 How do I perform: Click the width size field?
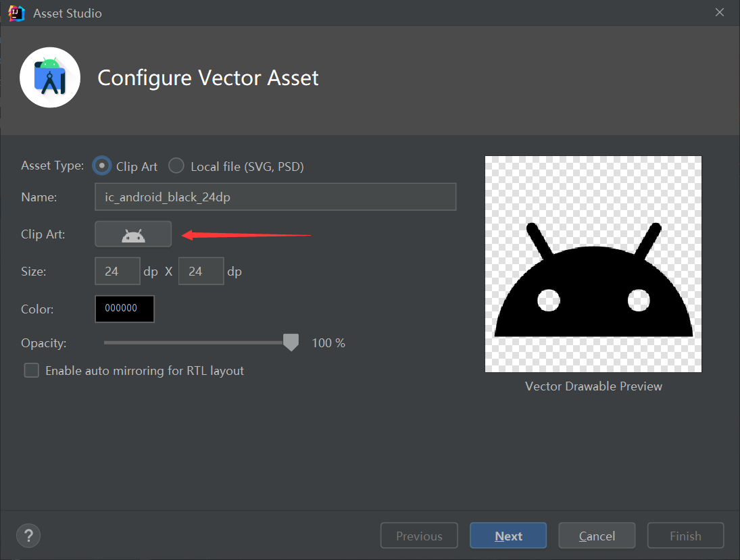coord(118,272)
